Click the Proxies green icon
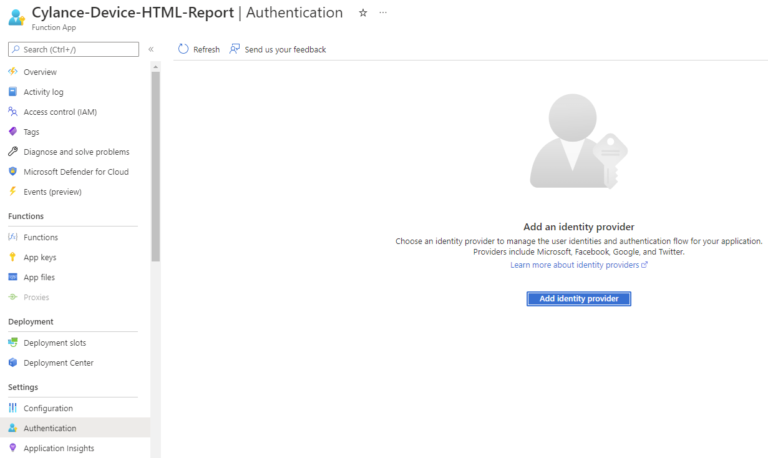This screenshot has width=768, height=458. (13, 297)
